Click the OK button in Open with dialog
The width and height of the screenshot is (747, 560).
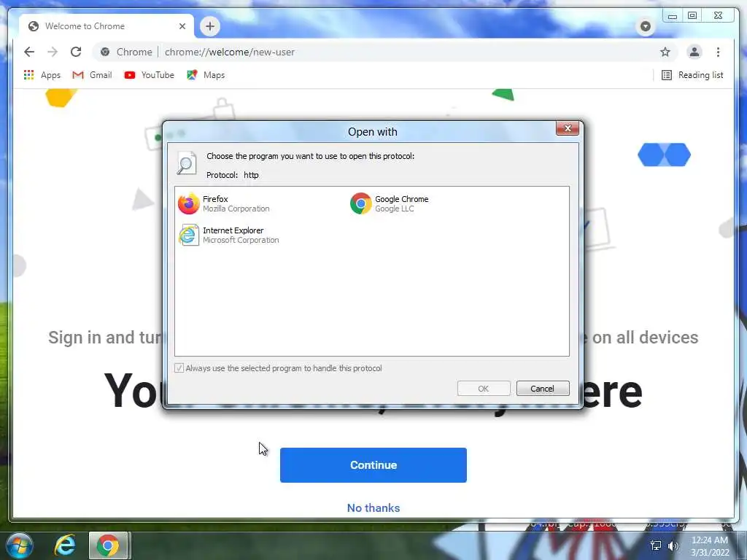click(484, 389)
